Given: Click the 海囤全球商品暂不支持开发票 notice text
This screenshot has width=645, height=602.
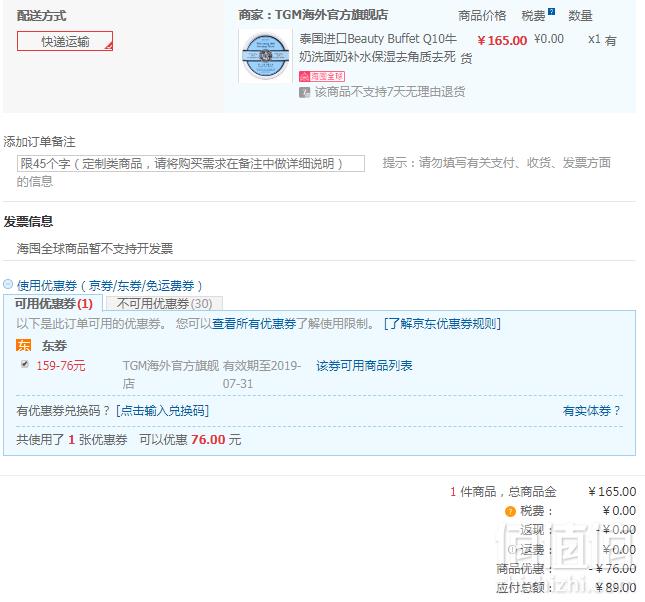Looking at the screenshot, I should 95,248.
